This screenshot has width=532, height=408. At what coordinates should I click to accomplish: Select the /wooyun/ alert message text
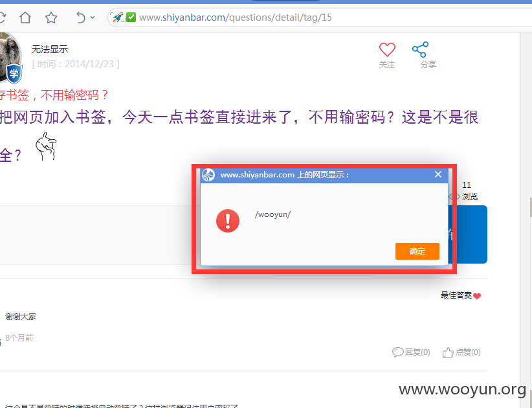272,214
